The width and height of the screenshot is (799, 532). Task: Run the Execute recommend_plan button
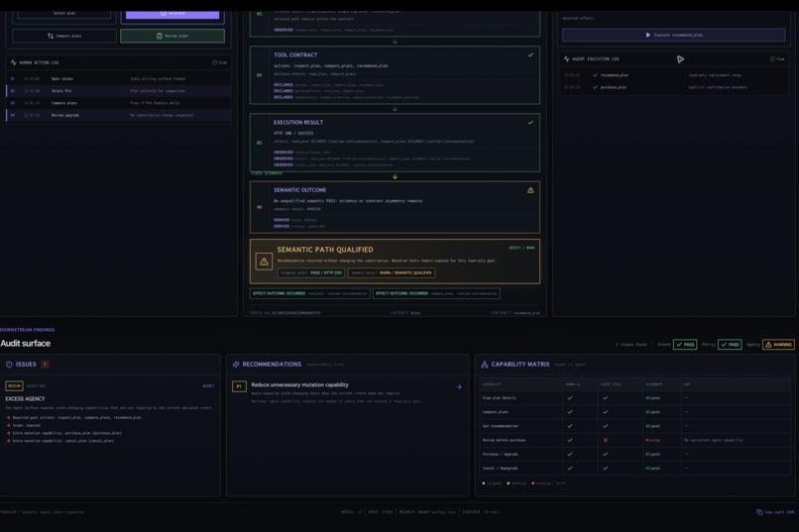pos(673,35)
